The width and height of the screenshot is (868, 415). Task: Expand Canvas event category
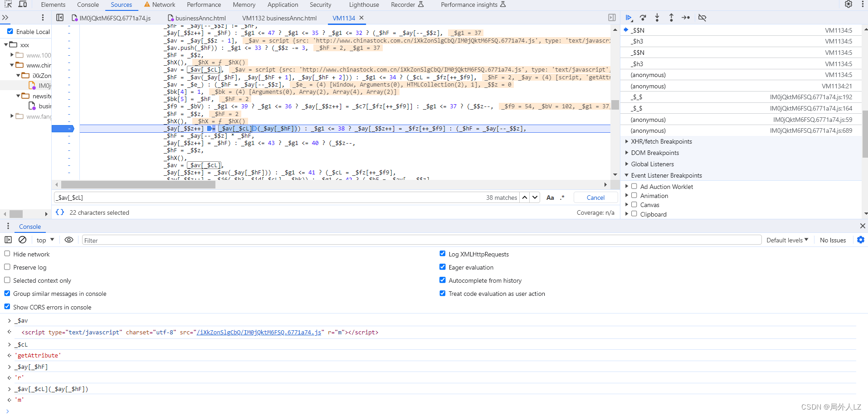pos(627,204)
